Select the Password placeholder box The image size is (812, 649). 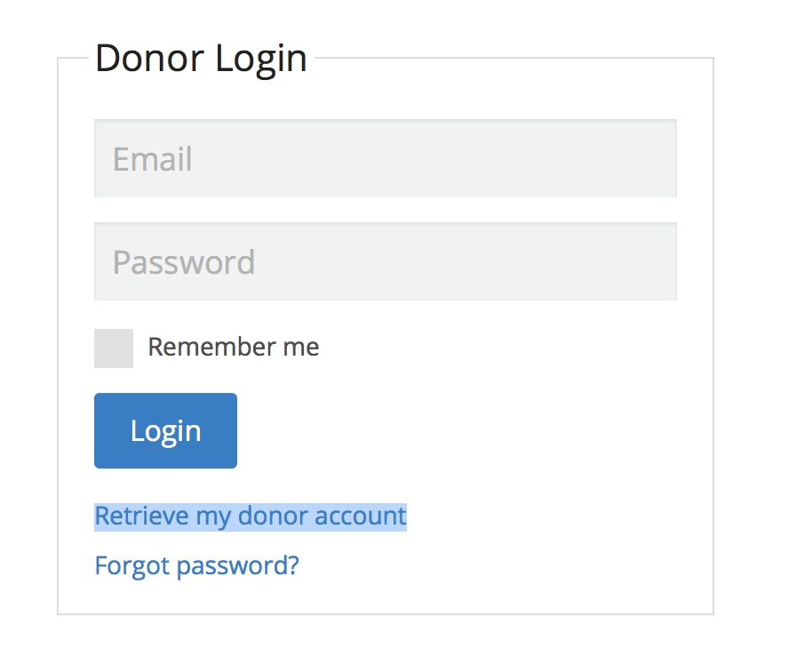385,261
